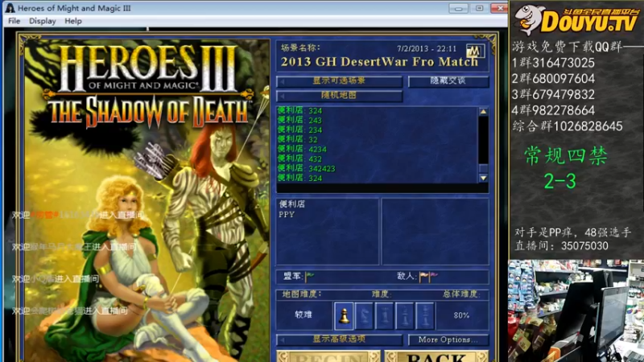
Task: Click chat line 便利店: 243
Action: point(299,120)
